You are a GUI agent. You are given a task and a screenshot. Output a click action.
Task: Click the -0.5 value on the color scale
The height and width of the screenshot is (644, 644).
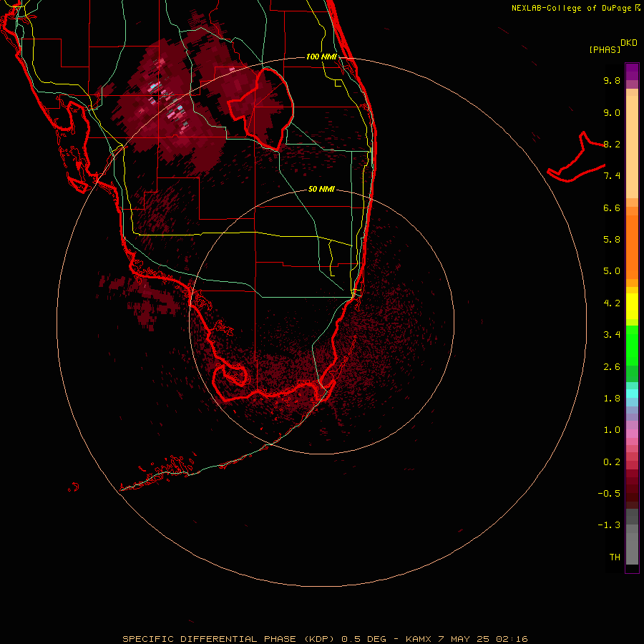(609, 494)
